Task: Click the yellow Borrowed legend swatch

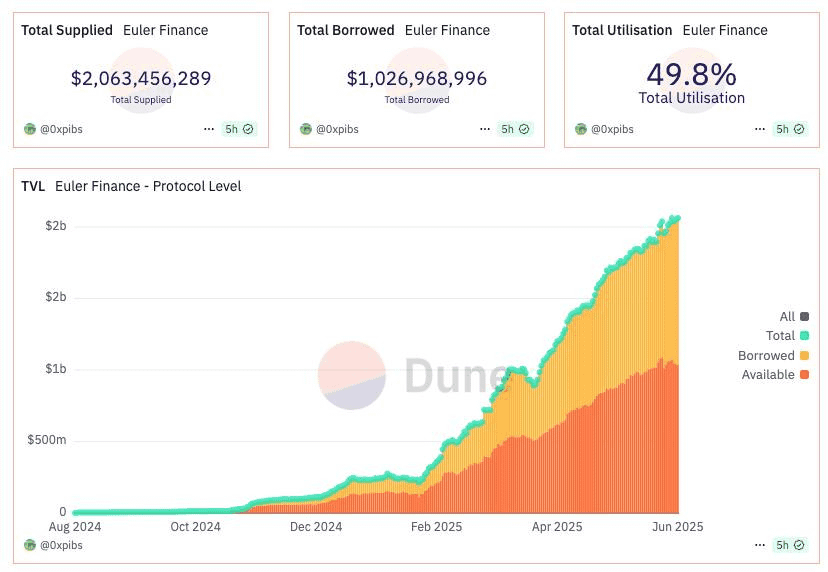Action: (805, 355)
